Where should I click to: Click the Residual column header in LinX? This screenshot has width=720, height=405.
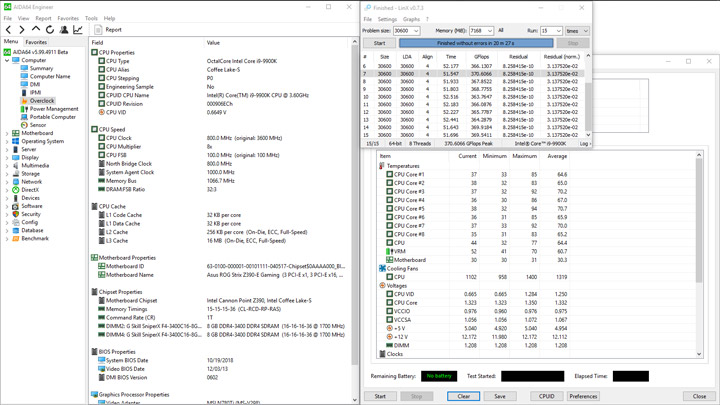518,57
